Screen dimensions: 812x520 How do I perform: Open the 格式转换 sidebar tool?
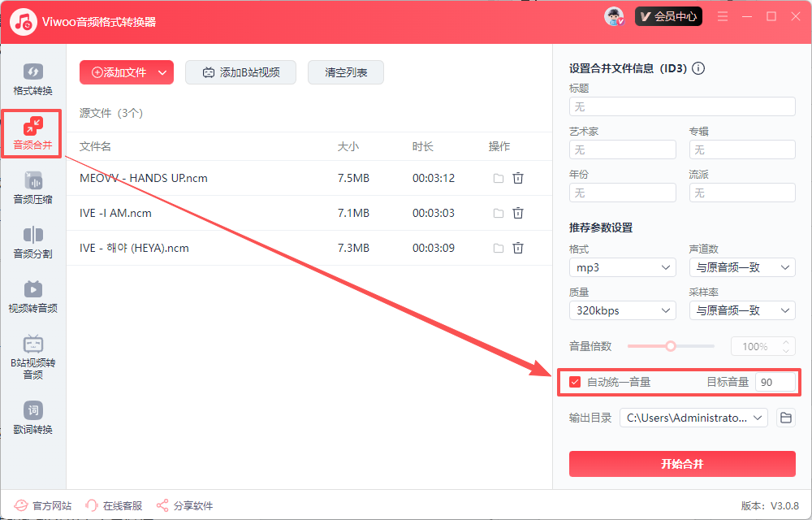coord(32,80)
